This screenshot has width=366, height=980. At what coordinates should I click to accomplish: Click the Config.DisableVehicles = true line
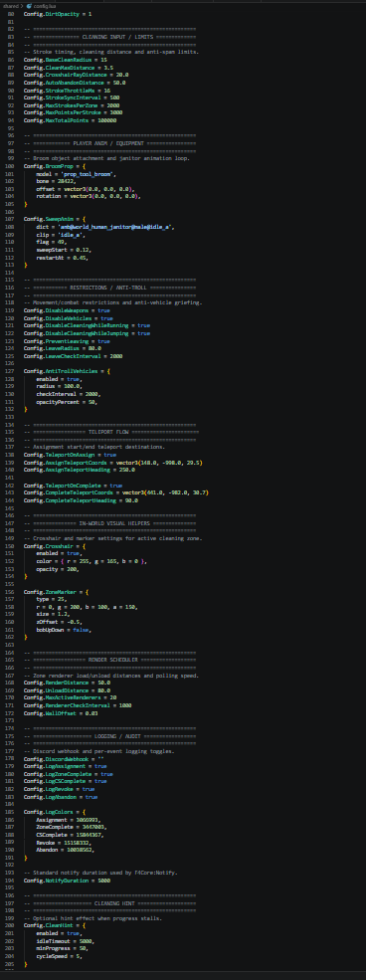click(x=68, y=318)
